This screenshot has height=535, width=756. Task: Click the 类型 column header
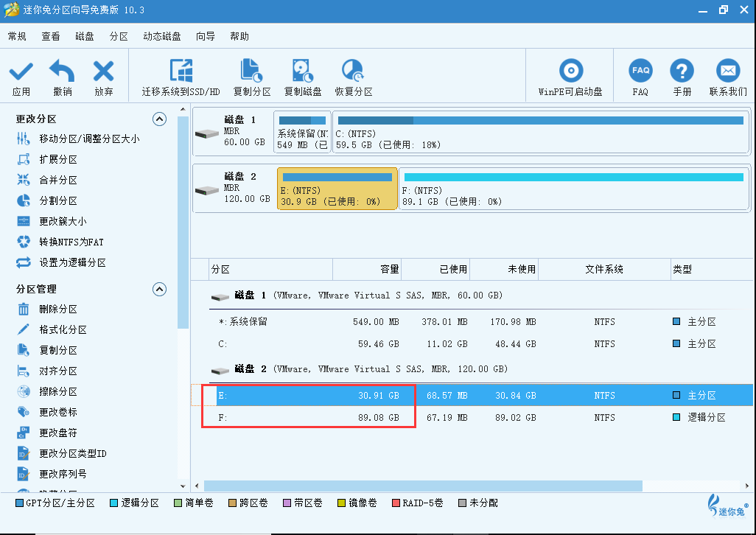click(712, 270)
